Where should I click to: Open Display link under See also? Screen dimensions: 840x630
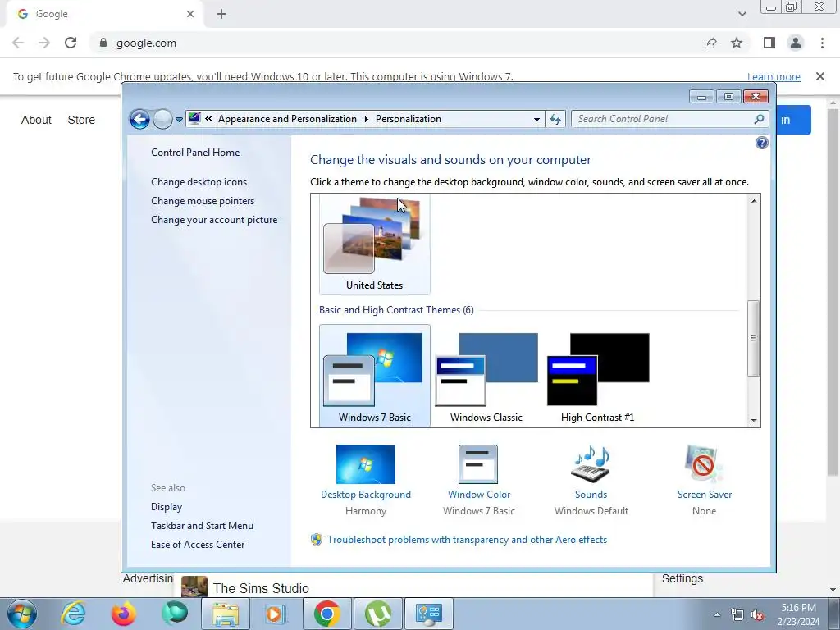167,507
